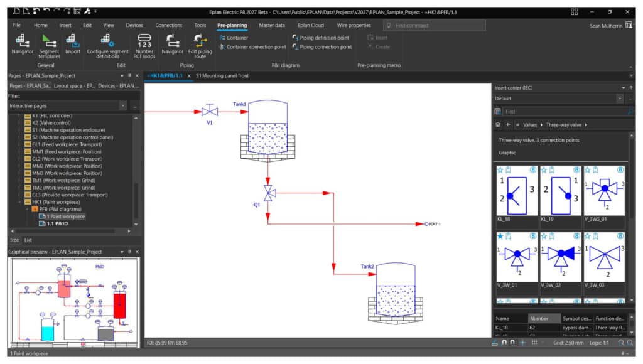This screenshot has height=364, width=643.
Task: Switch to List view tab
Action: tap(28, 240)
